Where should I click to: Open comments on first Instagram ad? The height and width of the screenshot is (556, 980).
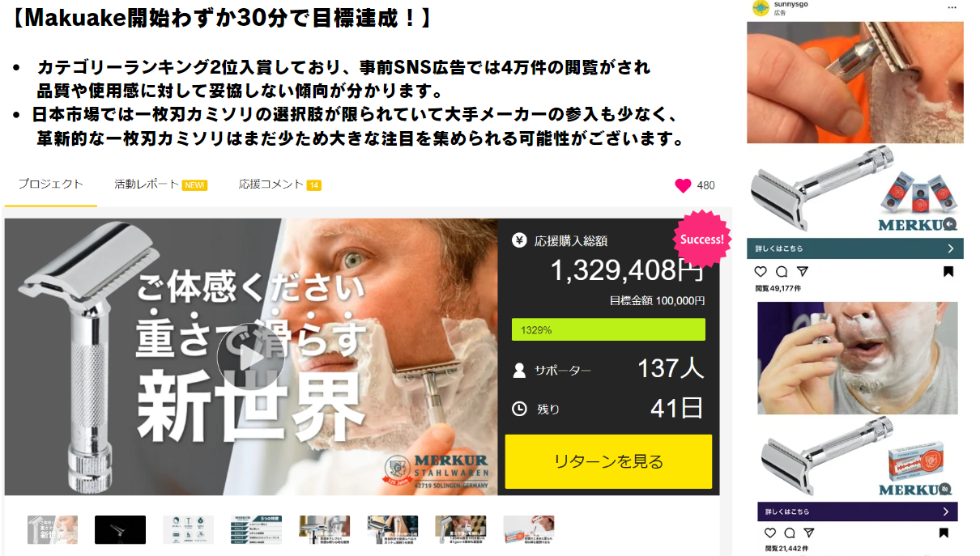782,272
